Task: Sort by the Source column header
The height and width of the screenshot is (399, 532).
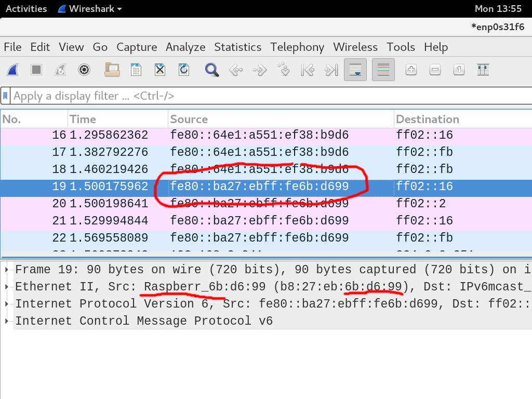Action: tap(281, 119)
